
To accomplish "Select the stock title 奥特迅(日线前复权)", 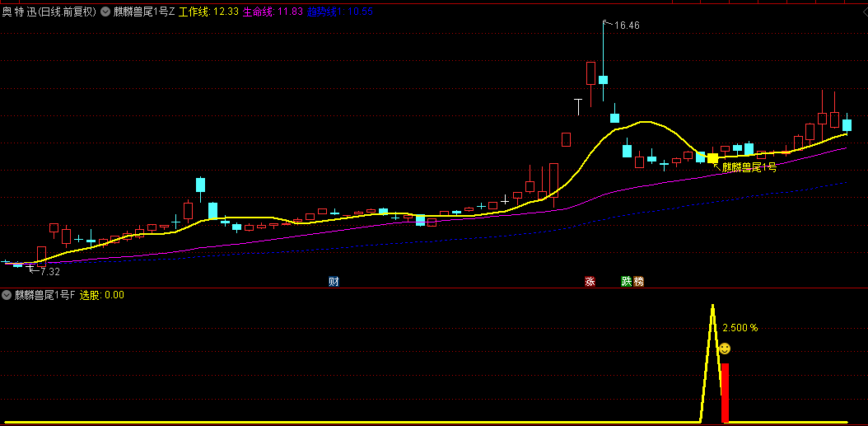I will click(x=49, y=12).
